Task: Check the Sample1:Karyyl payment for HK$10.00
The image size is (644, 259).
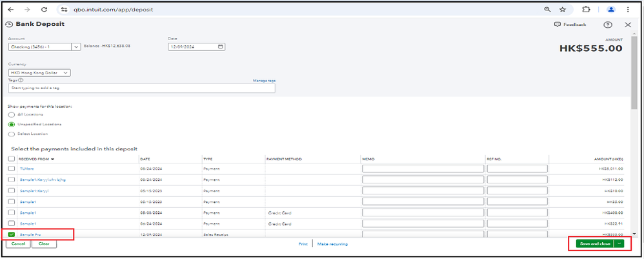Action: (x=12, y=191)
